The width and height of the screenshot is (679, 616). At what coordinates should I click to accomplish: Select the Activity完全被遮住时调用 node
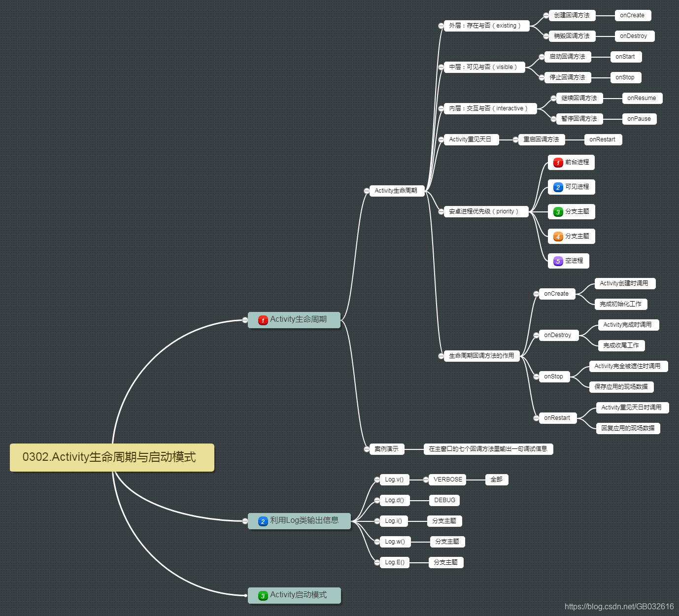click(x=628, y=366)
